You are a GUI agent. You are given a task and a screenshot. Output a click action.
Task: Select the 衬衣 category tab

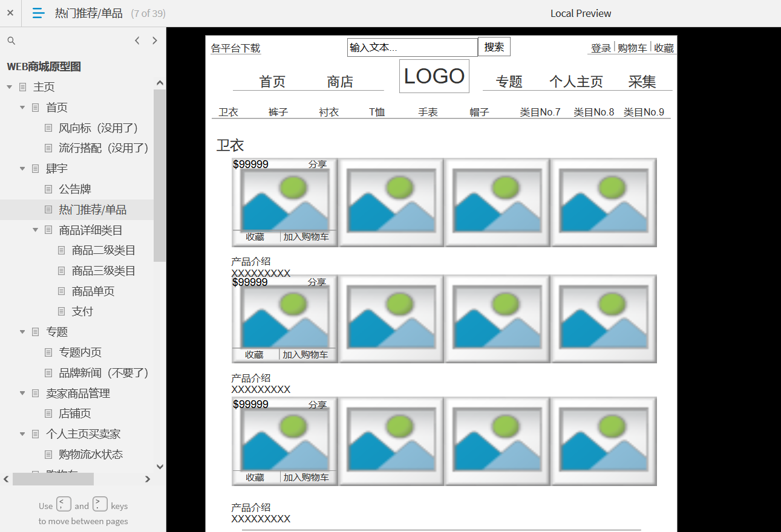(329, 112)
